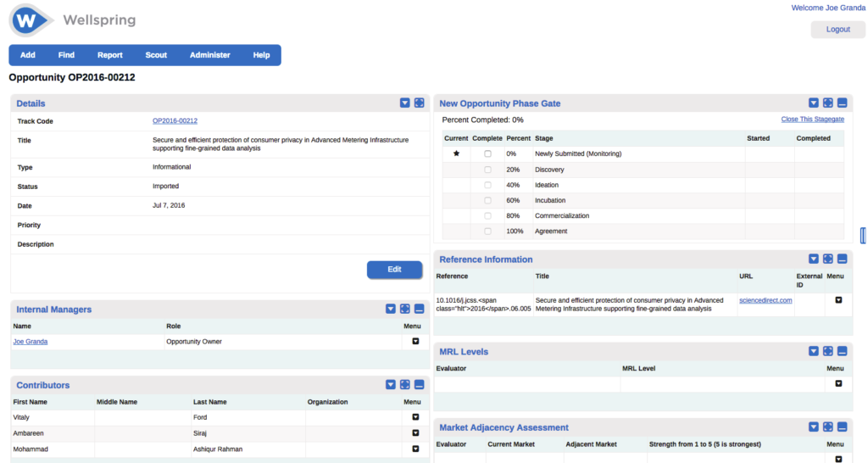Click the side panel handle on right edge

(863, 235)
